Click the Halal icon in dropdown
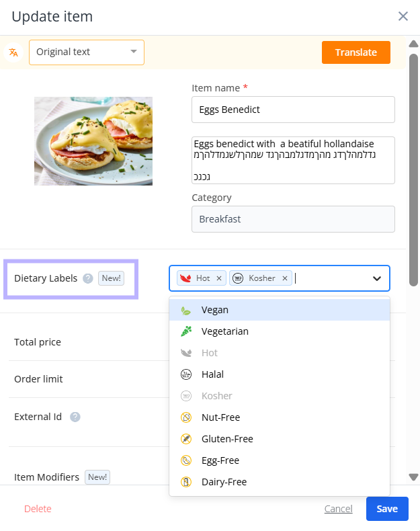The height and width of the screenshot is (531, 420). tap(186, 374)
